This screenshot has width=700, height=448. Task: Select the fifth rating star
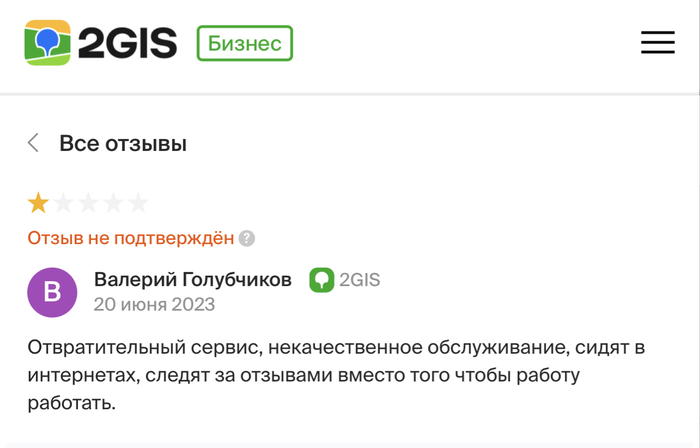[x=138, y=204]
